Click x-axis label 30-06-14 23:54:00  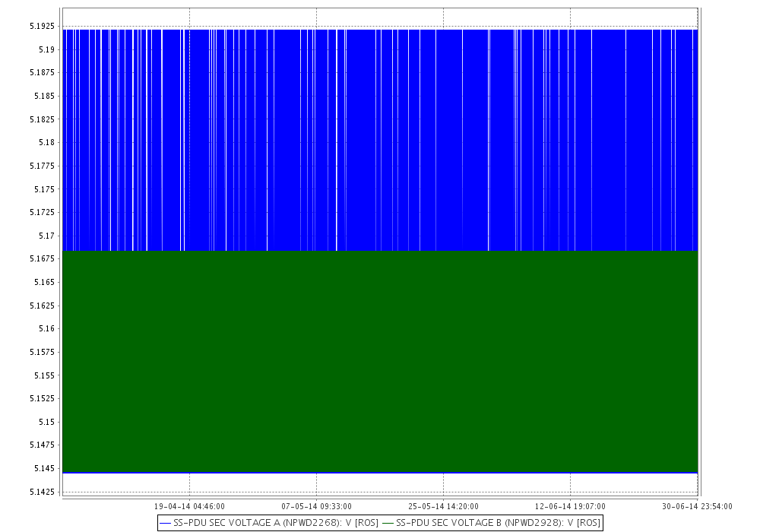click(x=697, y=506)
